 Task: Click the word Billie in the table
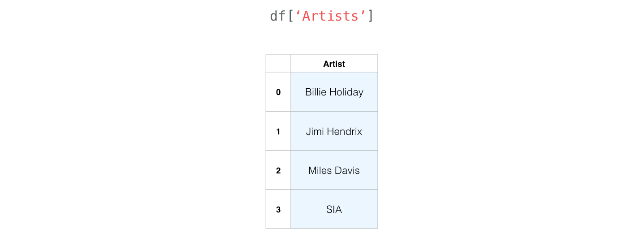point(316,92)
